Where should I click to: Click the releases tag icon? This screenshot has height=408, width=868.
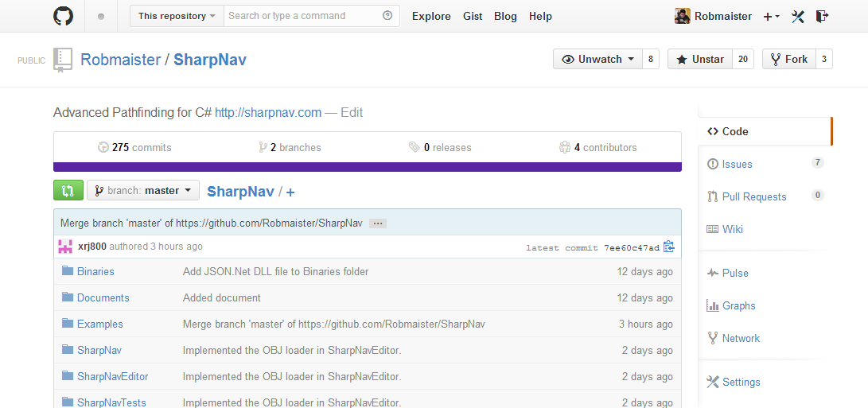pos(414,147)
